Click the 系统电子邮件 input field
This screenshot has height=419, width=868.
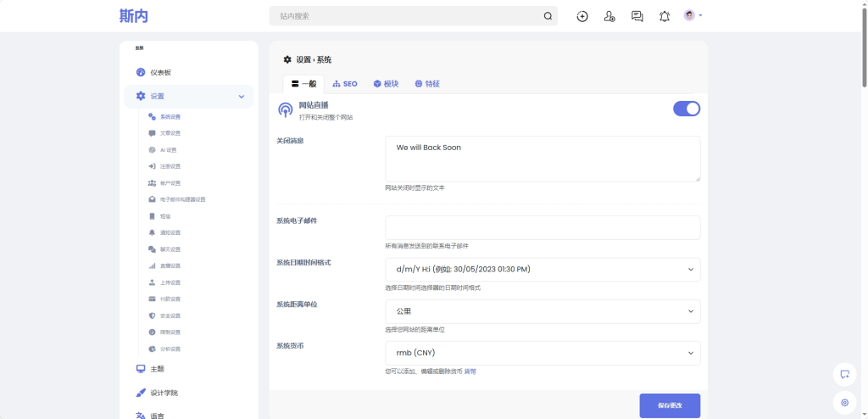pos(542,228)
